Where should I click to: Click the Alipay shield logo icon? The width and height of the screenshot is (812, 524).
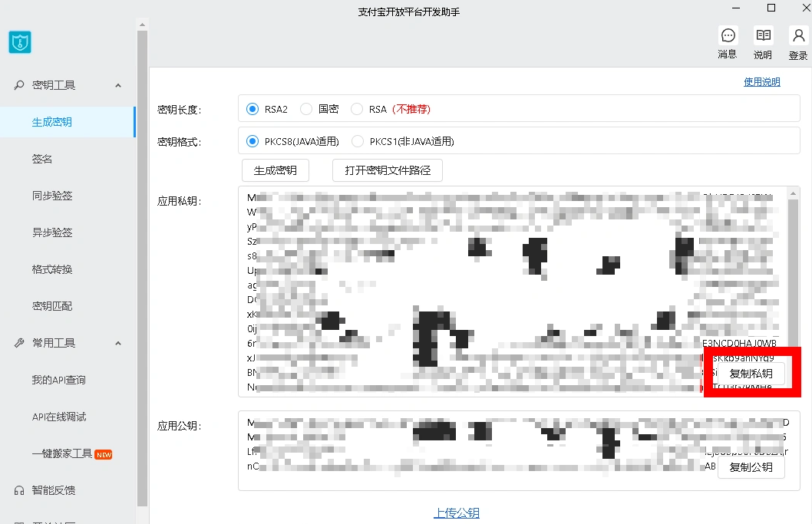point(19,42)
